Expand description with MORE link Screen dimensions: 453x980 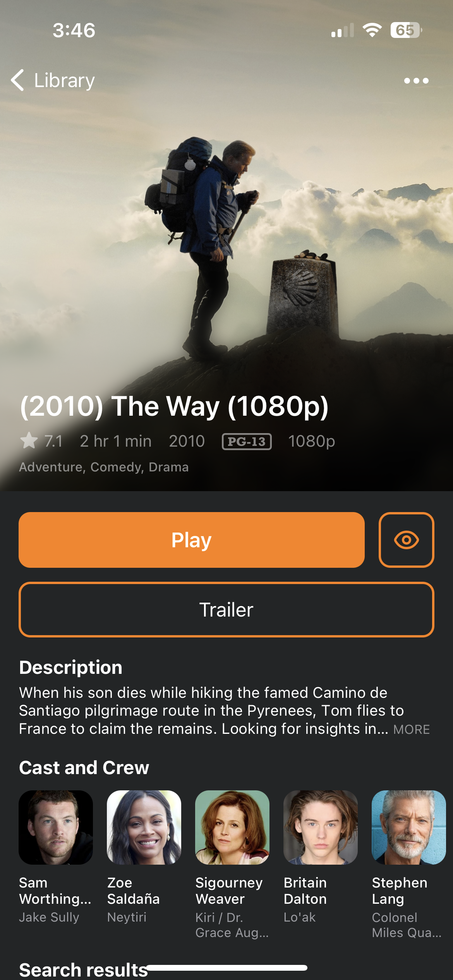coord(412,729)
